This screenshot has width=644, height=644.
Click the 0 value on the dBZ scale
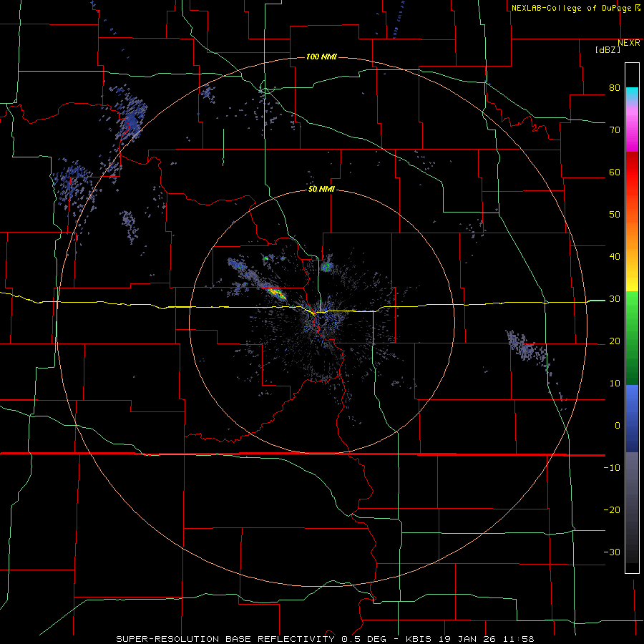click(x=618, y=426)
